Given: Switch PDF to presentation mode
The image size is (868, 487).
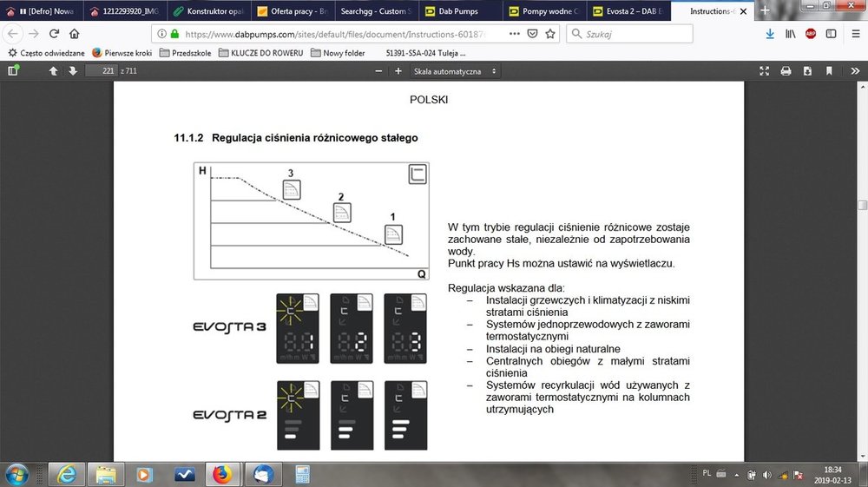Looking at the screenshot, I should [765, 71].
